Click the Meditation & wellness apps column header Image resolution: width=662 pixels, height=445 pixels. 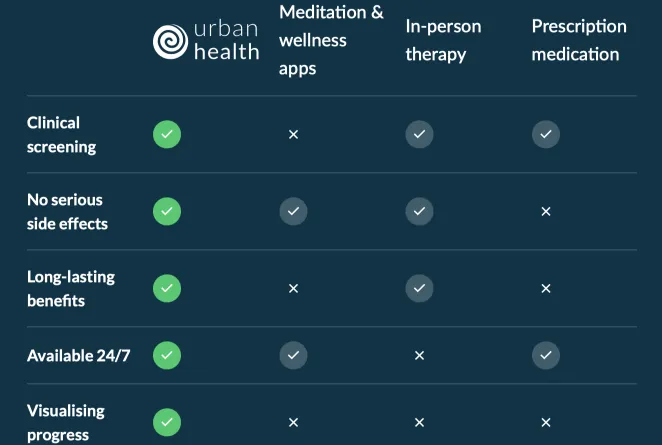click(331, 40)
